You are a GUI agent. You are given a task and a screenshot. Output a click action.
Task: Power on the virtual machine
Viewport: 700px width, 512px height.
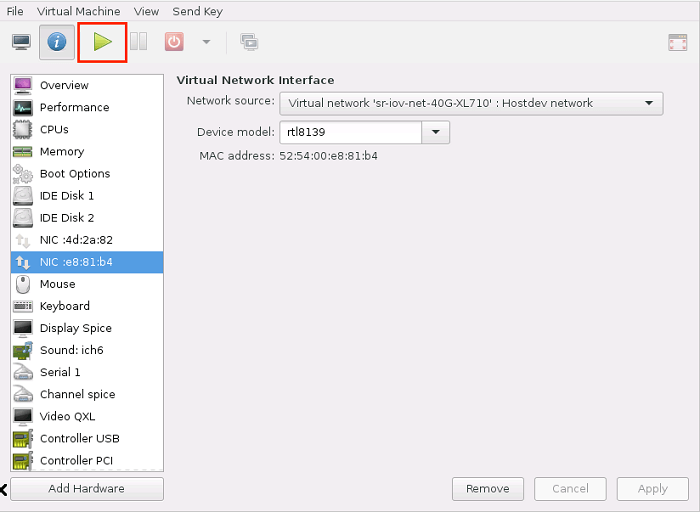103,42
